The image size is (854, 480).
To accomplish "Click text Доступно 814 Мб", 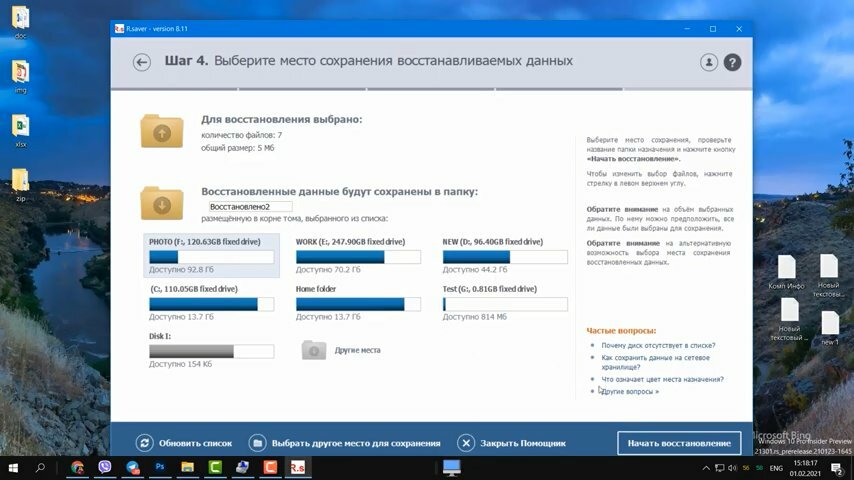I will (474, 317).
